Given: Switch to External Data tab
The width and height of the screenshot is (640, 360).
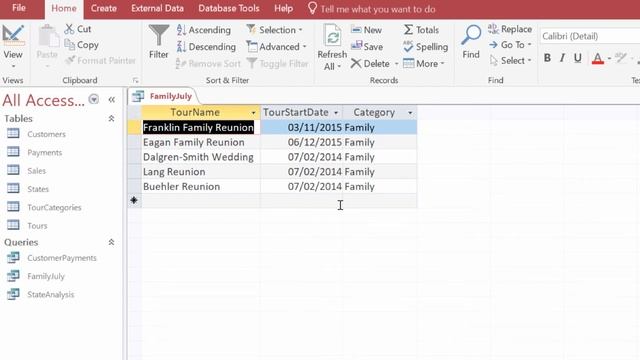Looking at the screenshot, I should (x=157, y=8).
